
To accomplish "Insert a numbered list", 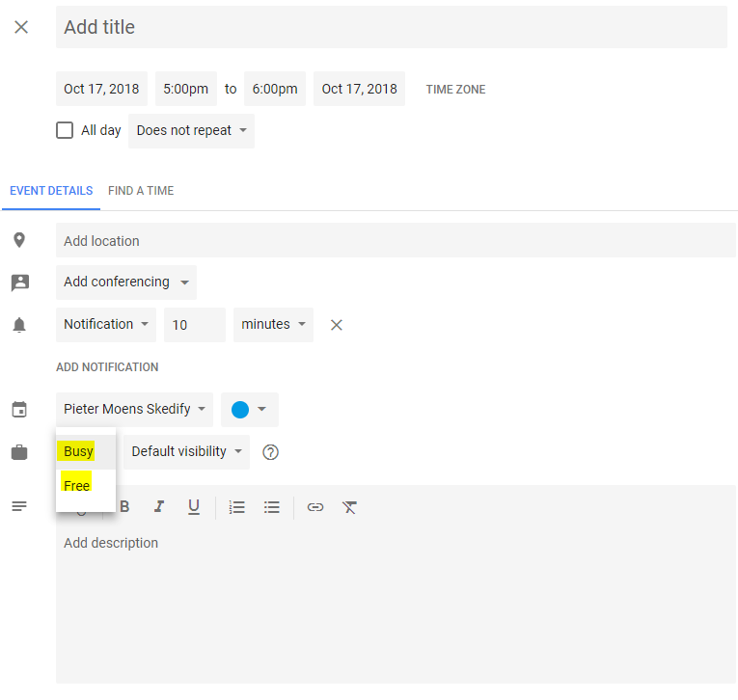I will pos(237,507).
